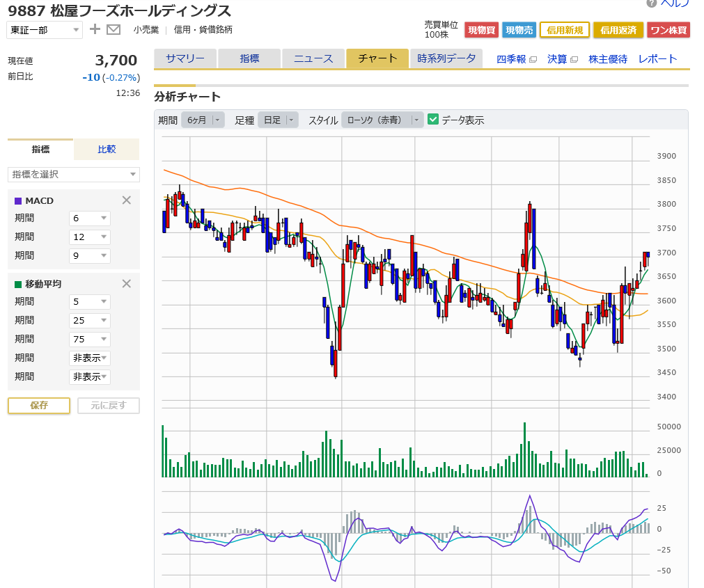Open the レポート link
The image size is (704, 588).
658,59
